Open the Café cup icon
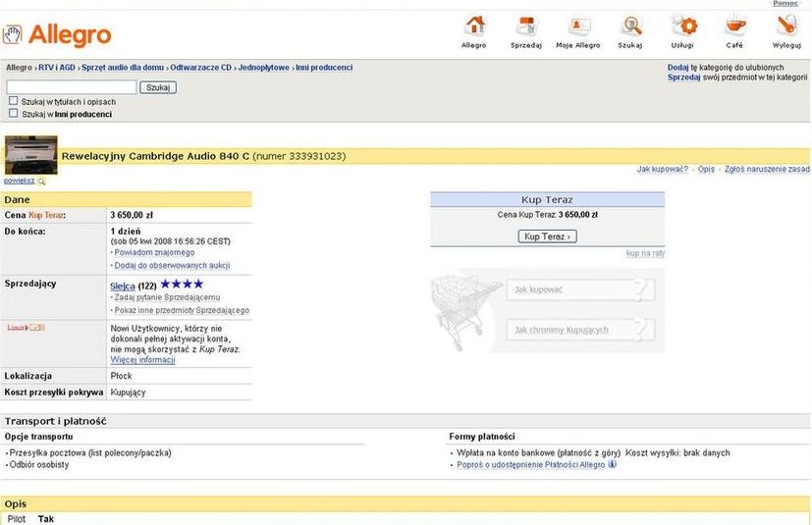This screenshot has height=525, width=812. point(734,26)
